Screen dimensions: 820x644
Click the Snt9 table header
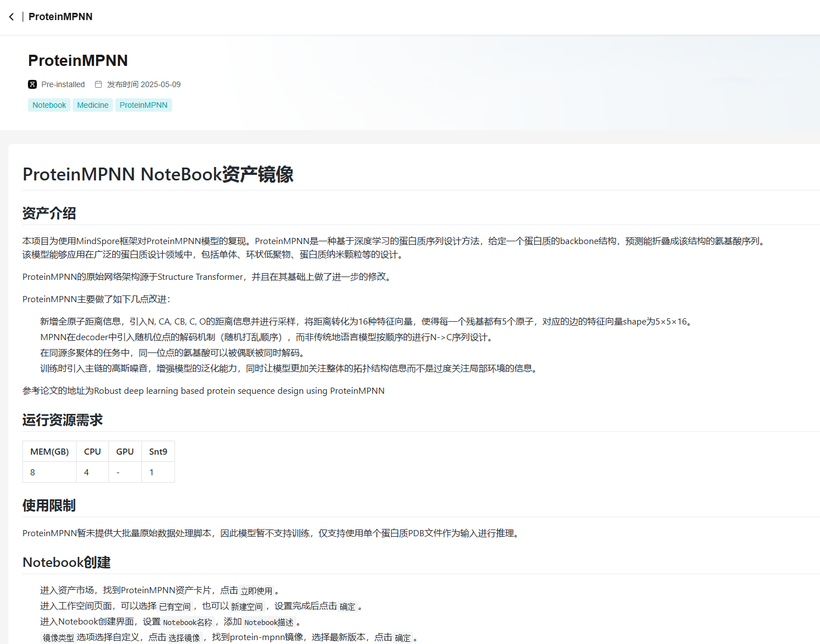click(x=158, y=451)
